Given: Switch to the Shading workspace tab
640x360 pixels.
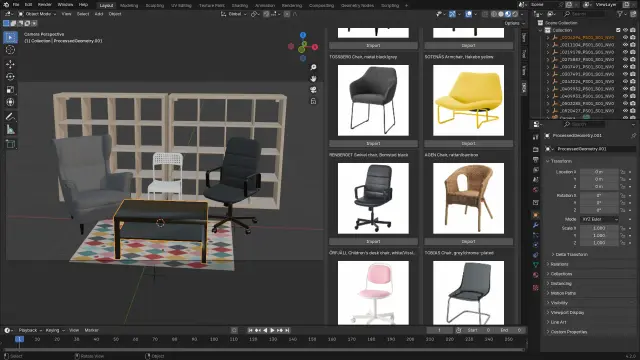Looking at the screenshot, I should point(240,6).
